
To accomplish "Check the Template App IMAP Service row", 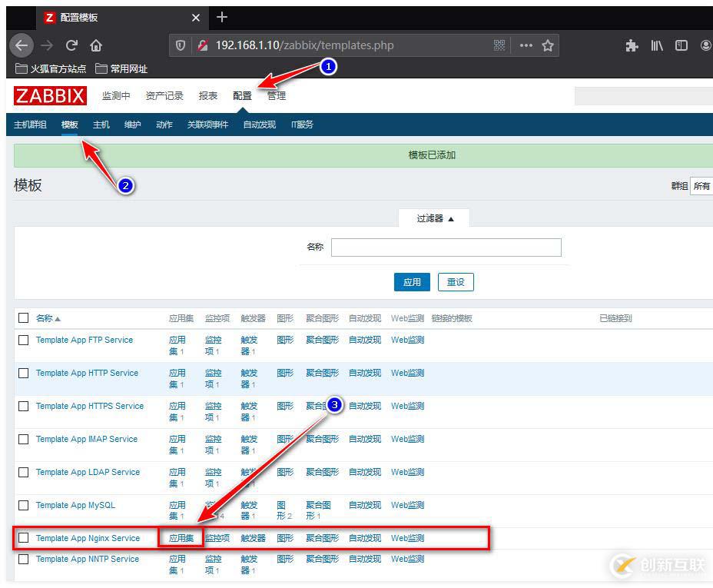I will tap(23, 439).
